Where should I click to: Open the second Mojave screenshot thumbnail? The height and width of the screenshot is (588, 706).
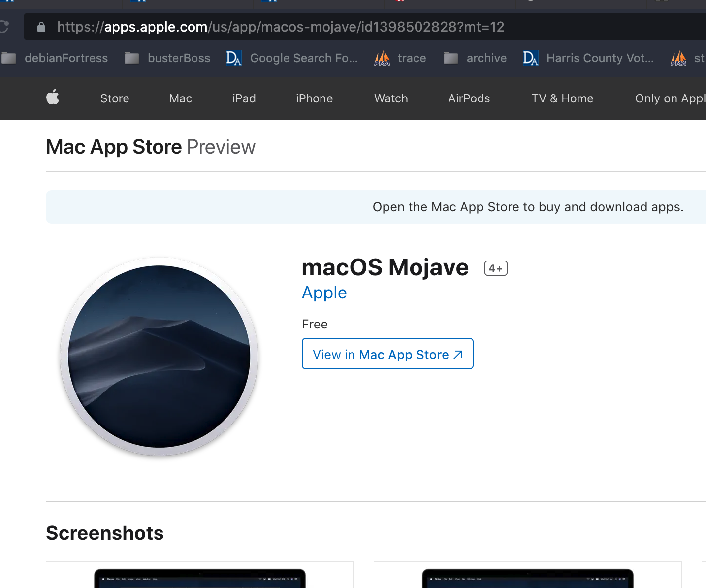528,575
